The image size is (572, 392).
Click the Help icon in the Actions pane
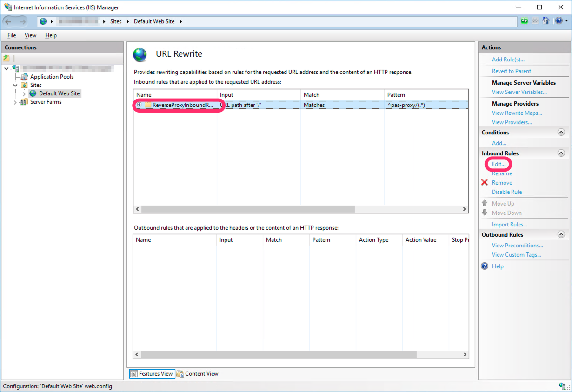coord(485,266)
